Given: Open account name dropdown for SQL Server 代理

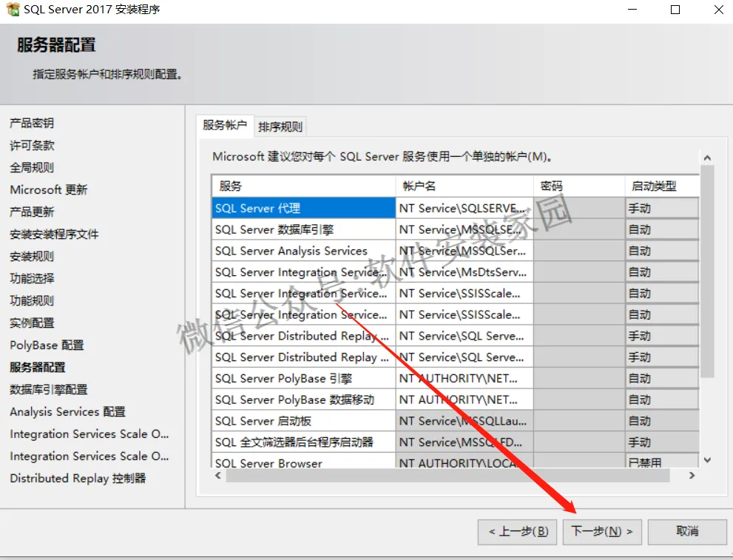Looking at the screenshot, I should (465, 208).
